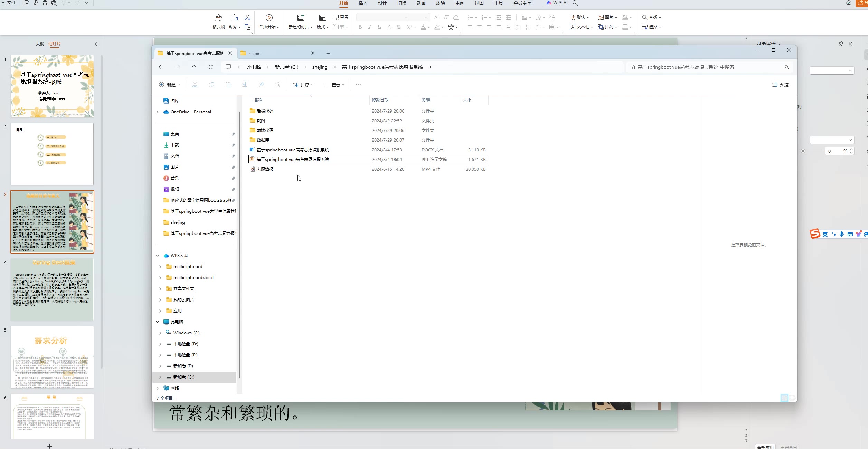Switch to the 大纲 outline pane tab
This screenshot has width=868, height=449.
coord(40,44)
